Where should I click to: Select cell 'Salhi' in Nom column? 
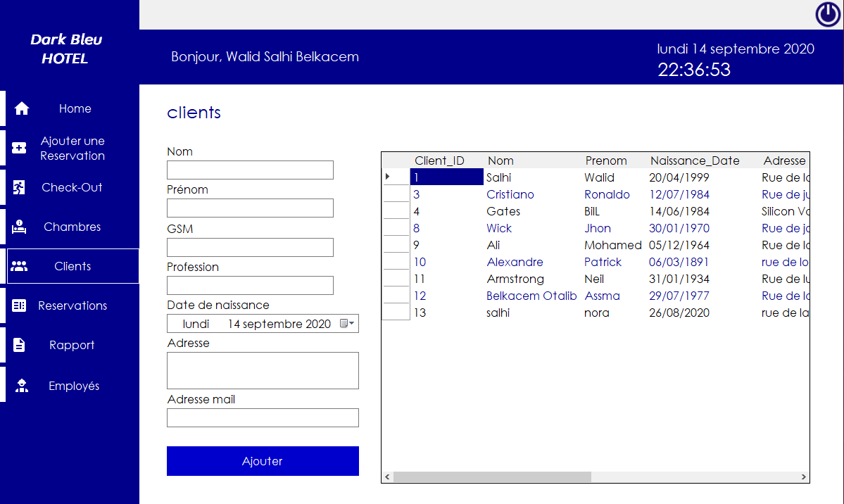(x=498, y=177)
